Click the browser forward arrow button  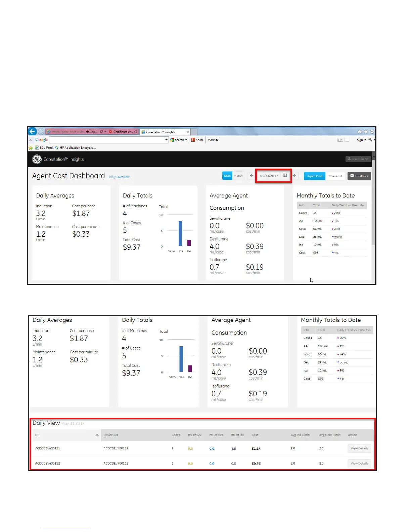coord(41,132)
